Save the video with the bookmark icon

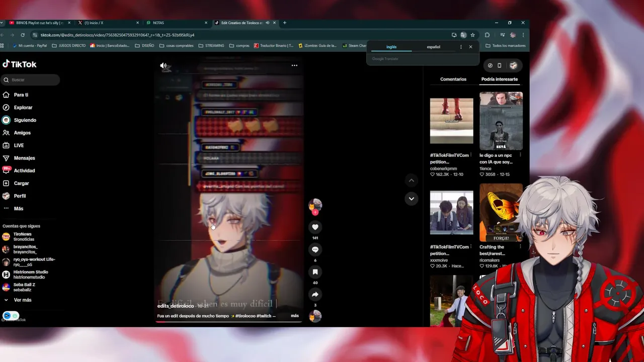coord(315,272)
